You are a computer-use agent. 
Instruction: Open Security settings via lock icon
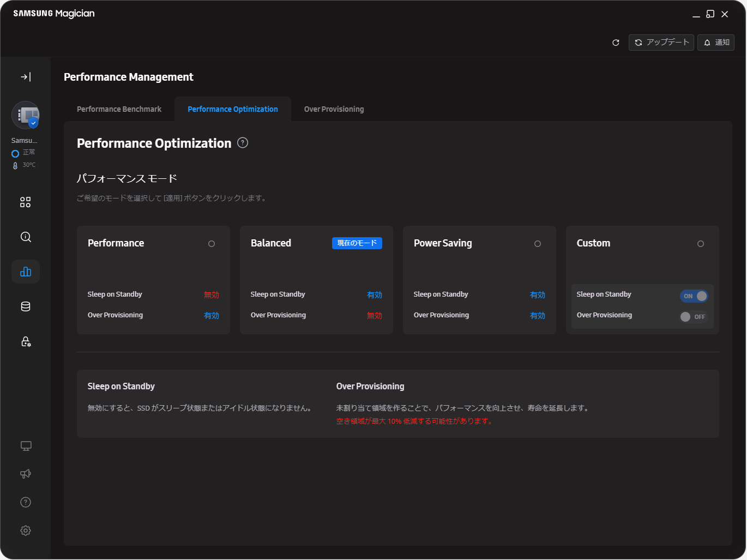pos(25,341)
